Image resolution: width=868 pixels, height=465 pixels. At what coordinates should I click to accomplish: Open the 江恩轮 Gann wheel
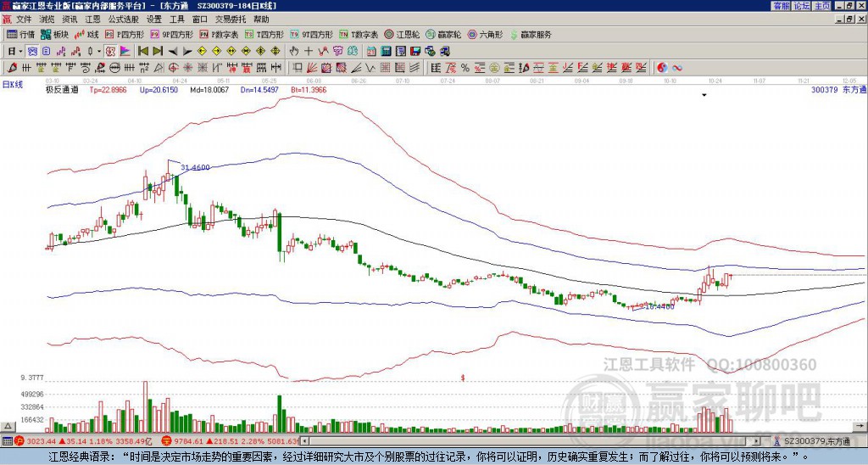pos(402,34)
